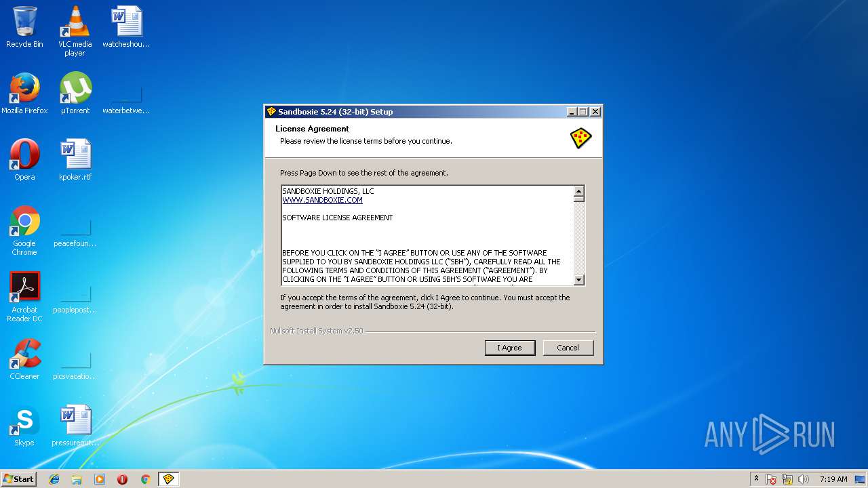Click the network tray icon
Viewport: 868px width, 488px height.
click(787, 479)
